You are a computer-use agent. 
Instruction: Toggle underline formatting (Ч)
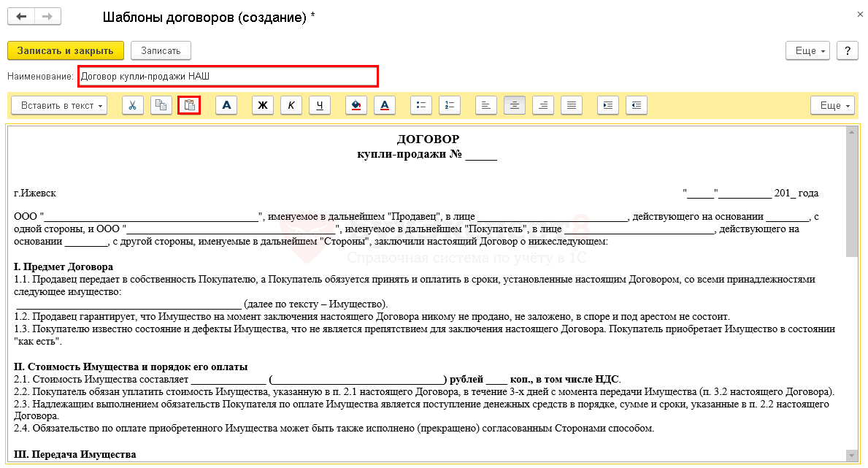pyautogui.click(x=320, y=105)
